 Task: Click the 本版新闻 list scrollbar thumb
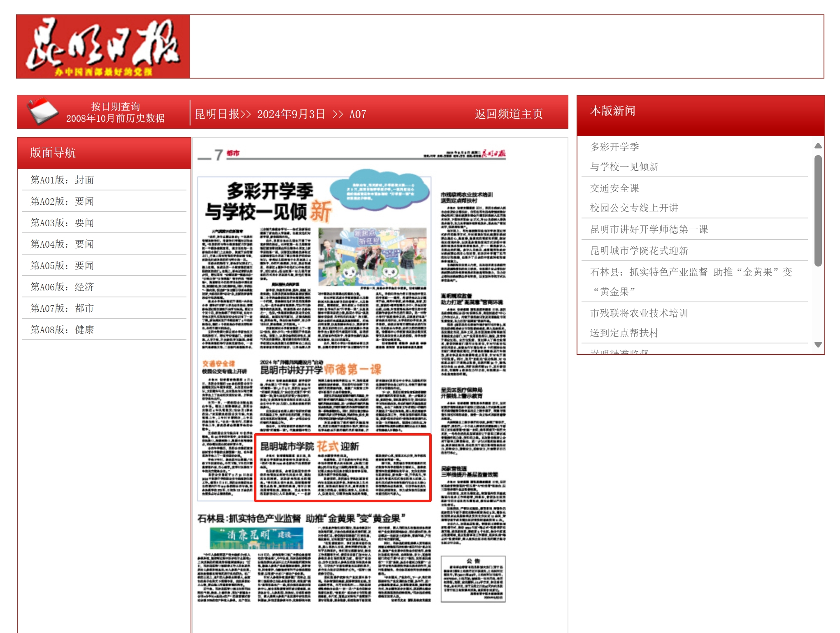[818, 211]
